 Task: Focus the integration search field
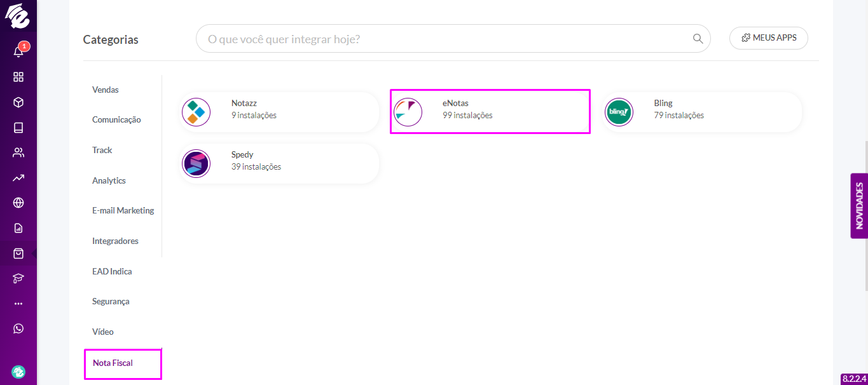[453, 39]
